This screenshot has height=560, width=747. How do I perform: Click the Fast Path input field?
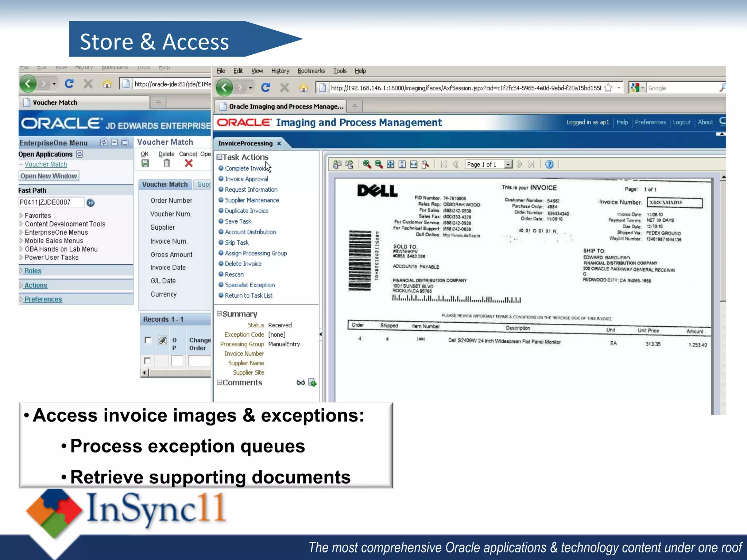click(x=51, y=202)
